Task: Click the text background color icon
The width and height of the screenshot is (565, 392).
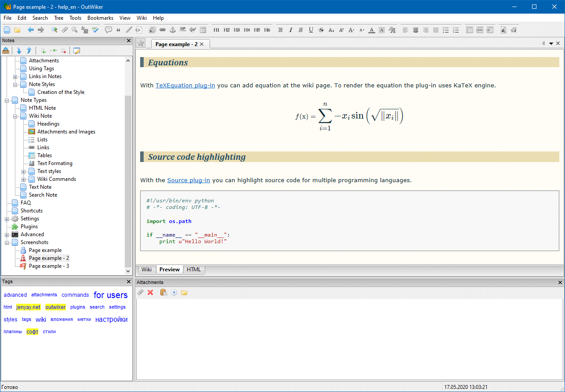Action: 382,30
